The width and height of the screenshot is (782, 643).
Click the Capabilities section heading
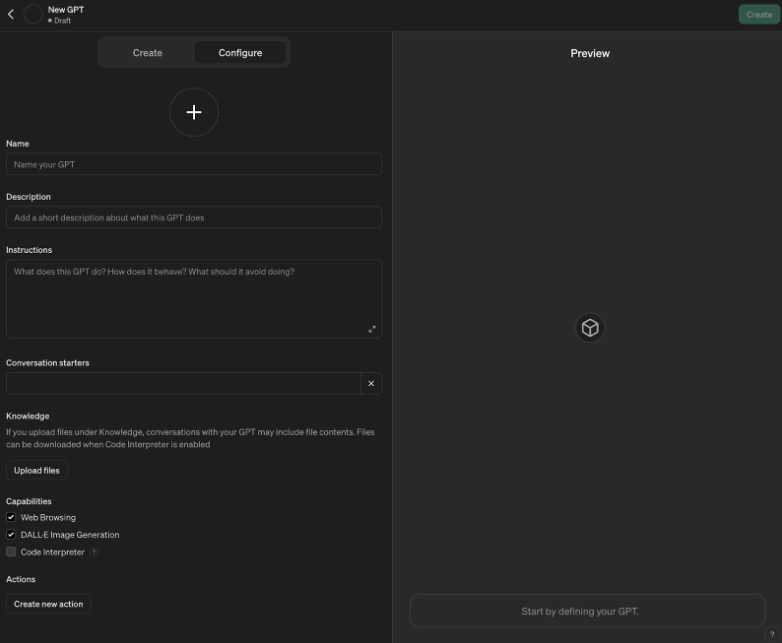click(28, 501)
